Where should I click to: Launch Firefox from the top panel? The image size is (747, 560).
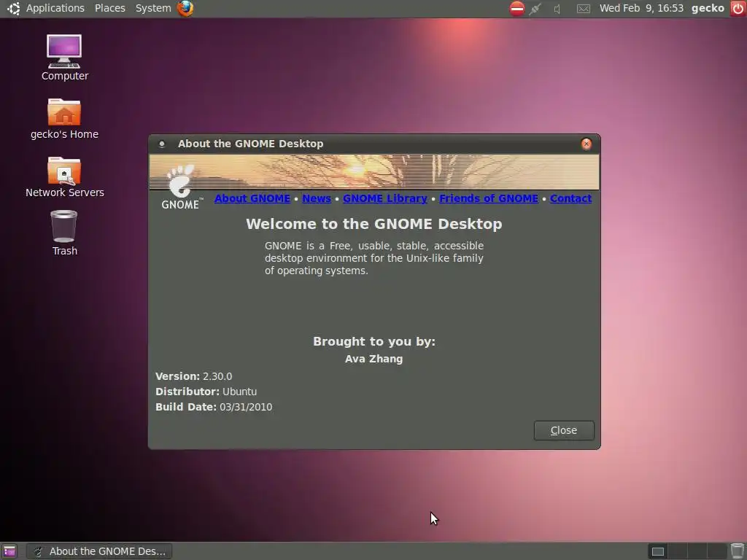[185, 8]
